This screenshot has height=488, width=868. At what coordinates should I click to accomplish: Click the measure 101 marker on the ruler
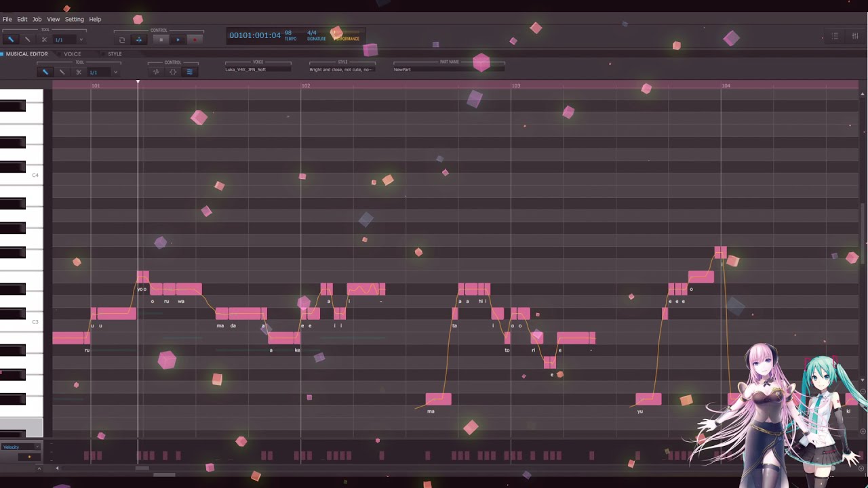[96, 85]
